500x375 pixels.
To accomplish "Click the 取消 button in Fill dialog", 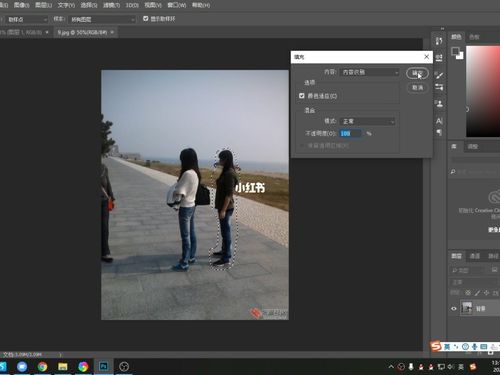I will point(417,88).
